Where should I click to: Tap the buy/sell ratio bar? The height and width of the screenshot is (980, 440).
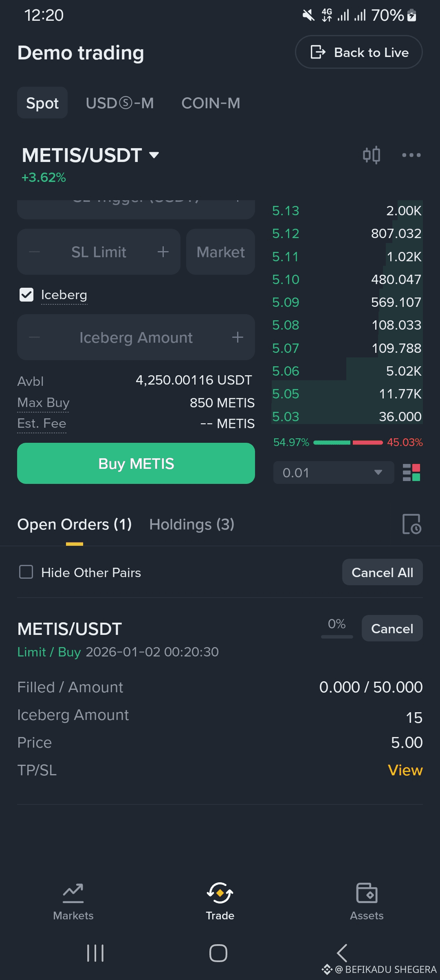tap(348, 442)
